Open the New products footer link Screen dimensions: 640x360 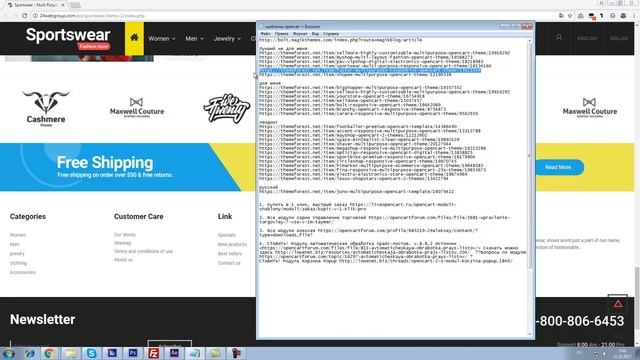click(232, 244)
